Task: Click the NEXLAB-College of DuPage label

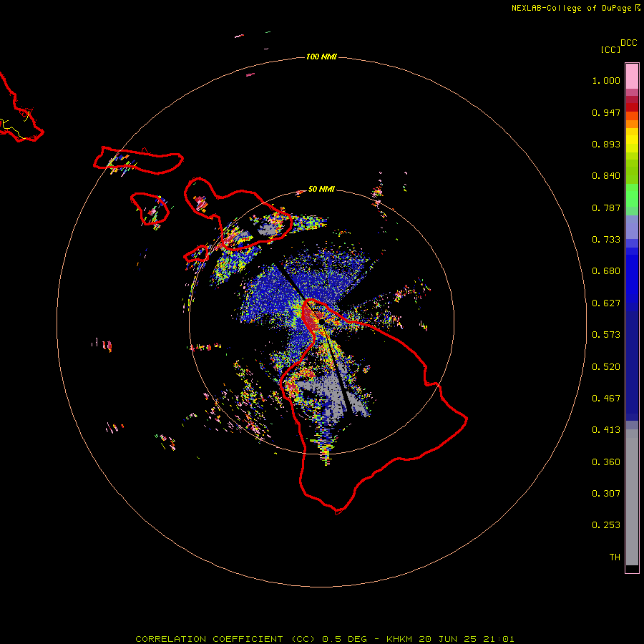Action: tap(571, 8)
